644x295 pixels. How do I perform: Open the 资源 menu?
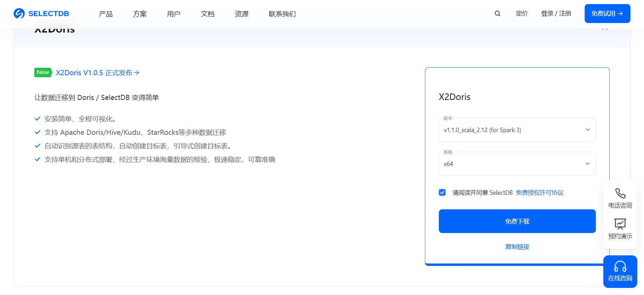click(x=241, y=14)
